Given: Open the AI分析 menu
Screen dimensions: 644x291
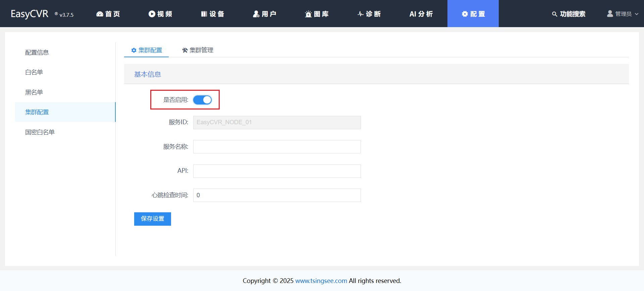Looking at the screenshot, I should pyautogui.click(x=421, y=14).
